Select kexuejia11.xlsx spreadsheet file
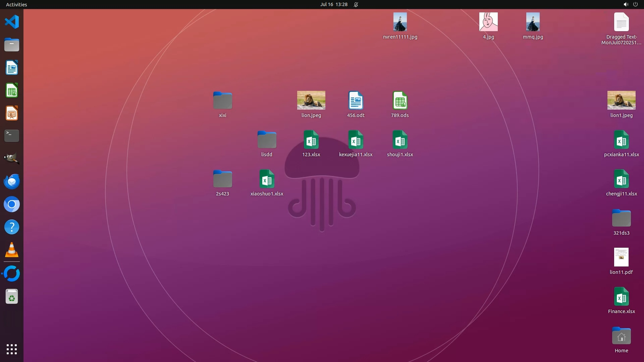 click(356, 140)
